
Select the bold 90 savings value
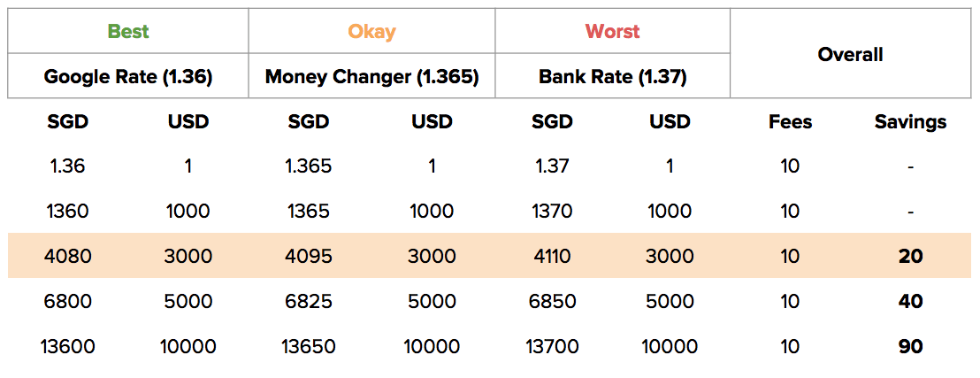(910, 346)
